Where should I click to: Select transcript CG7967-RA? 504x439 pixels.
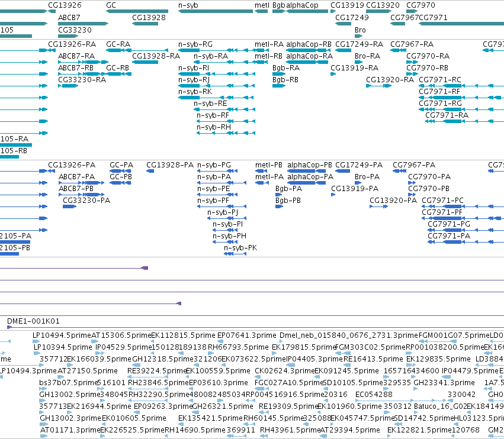click(412, 44)
